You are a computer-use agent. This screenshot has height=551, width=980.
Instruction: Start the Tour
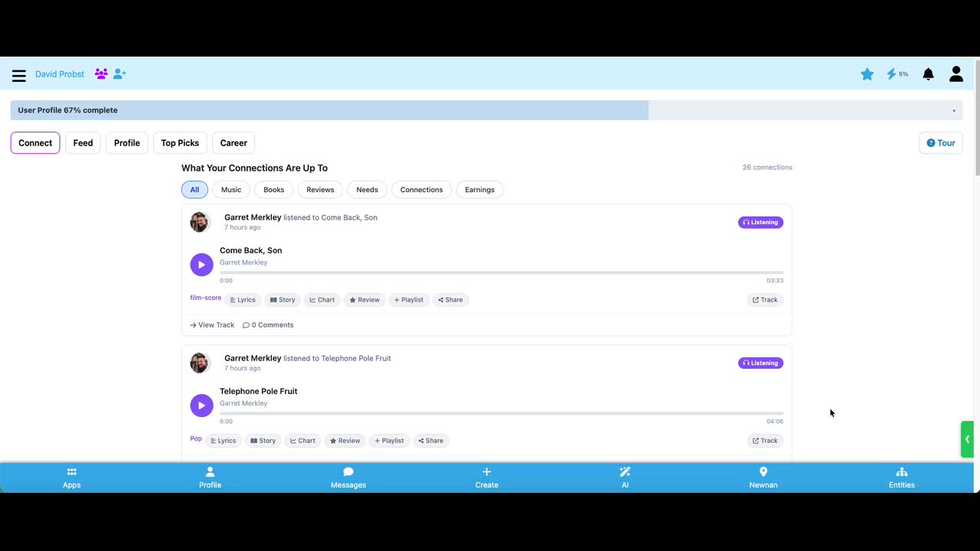[941, 143]
